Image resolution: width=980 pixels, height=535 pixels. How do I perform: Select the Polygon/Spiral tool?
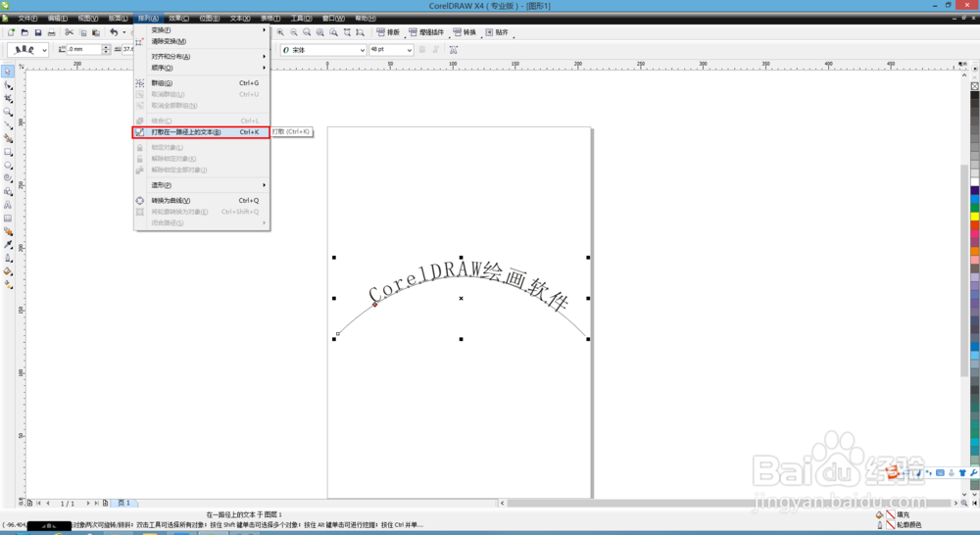8,178
